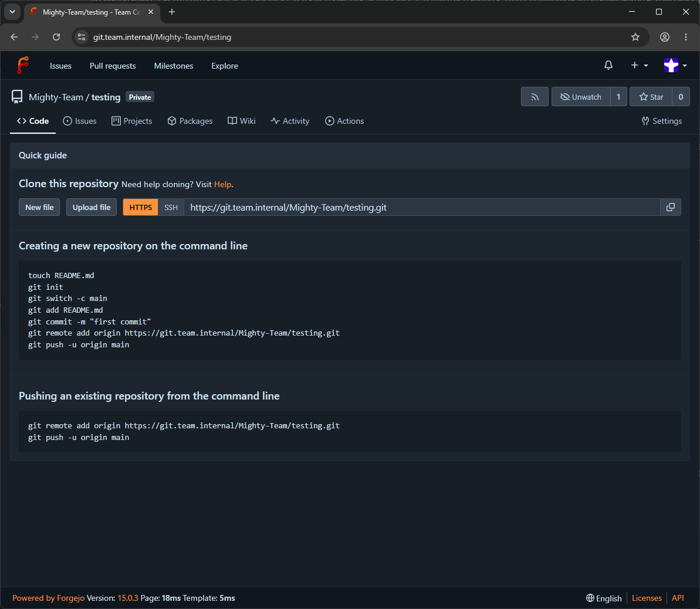Close the Mighty-Team/testing browser tab

click(x=151, y=12)
